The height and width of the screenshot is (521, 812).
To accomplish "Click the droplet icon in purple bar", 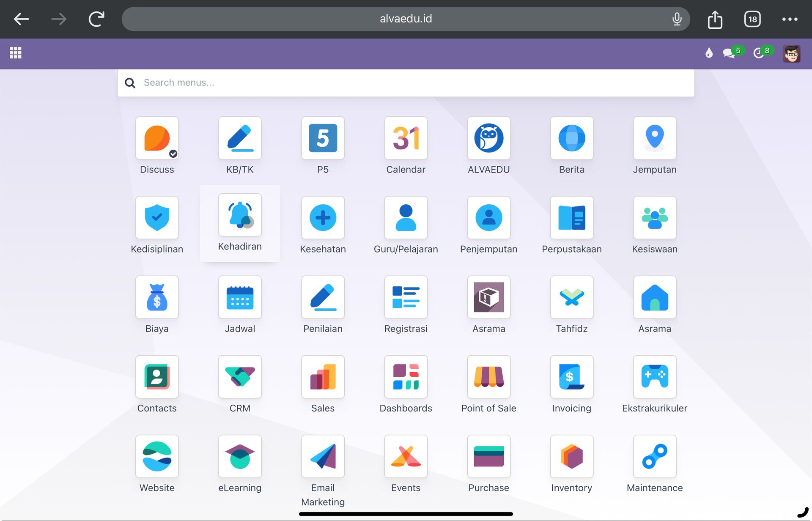I will coord(709,53).
